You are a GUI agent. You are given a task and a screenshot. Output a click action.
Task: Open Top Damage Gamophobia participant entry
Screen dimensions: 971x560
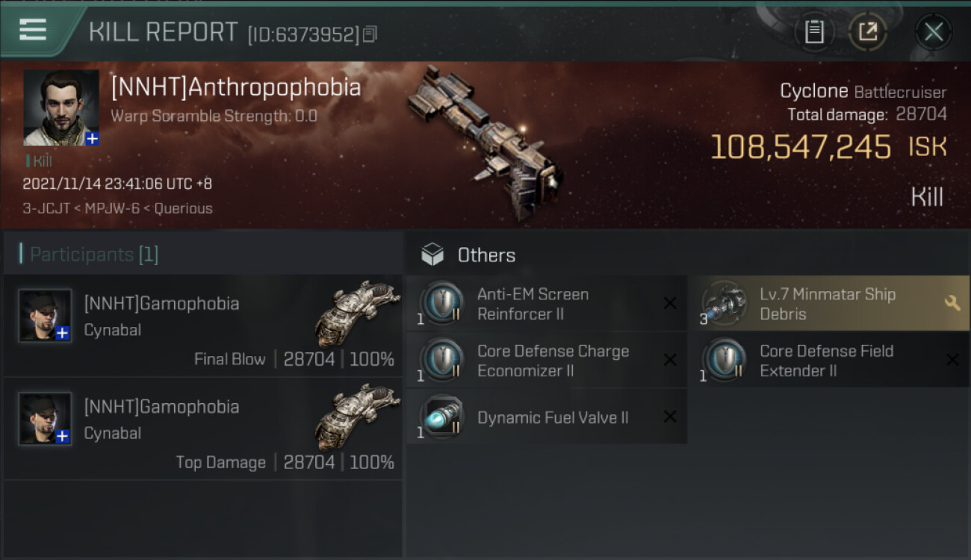coord(203,428)
